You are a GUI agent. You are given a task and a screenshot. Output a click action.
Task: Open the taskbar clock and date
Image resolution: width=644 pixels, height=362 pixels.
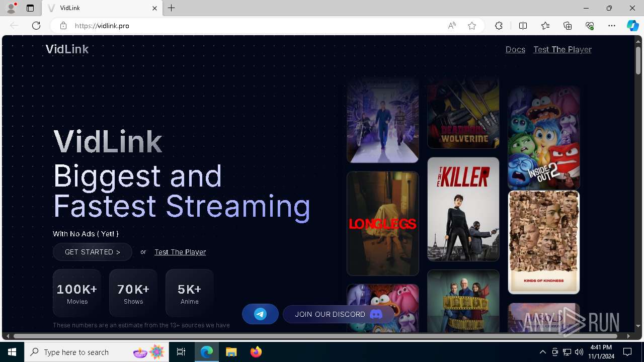click(601, 352)
